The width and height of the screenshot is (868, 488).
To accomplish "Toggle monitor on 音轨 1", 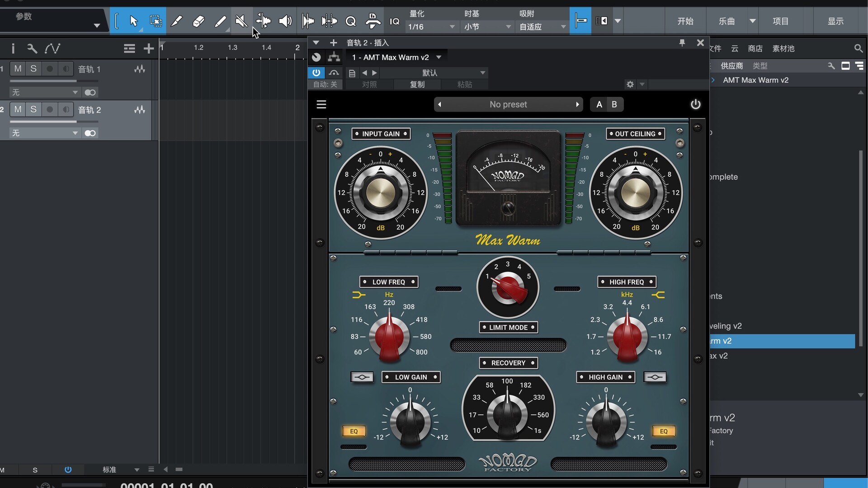I will tap(66, 69).
